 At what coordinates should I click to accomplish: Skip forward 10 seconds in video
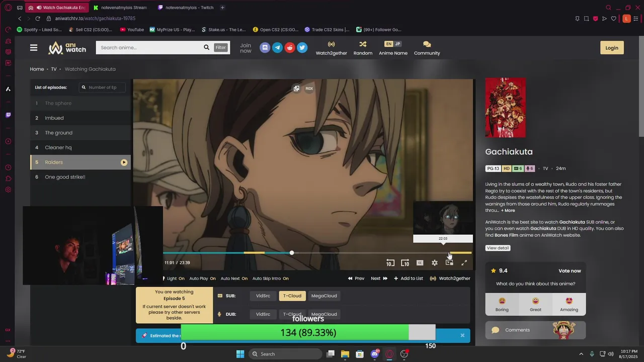pos(405,262)
